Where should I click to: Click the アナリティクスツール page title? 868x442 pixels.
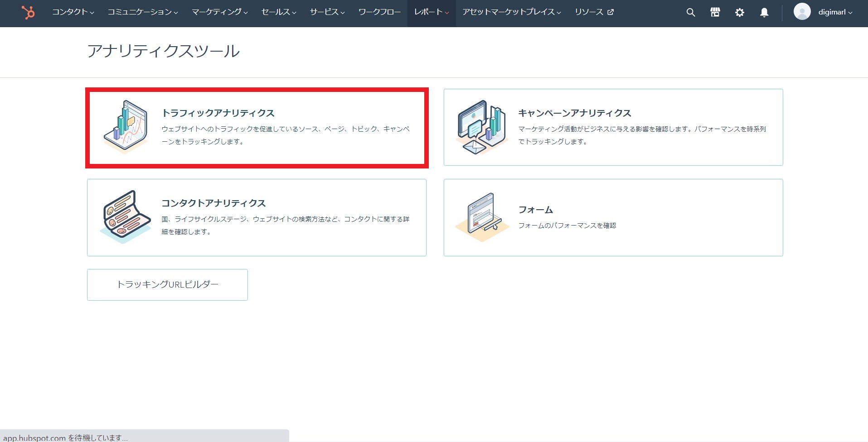(163, 51)
